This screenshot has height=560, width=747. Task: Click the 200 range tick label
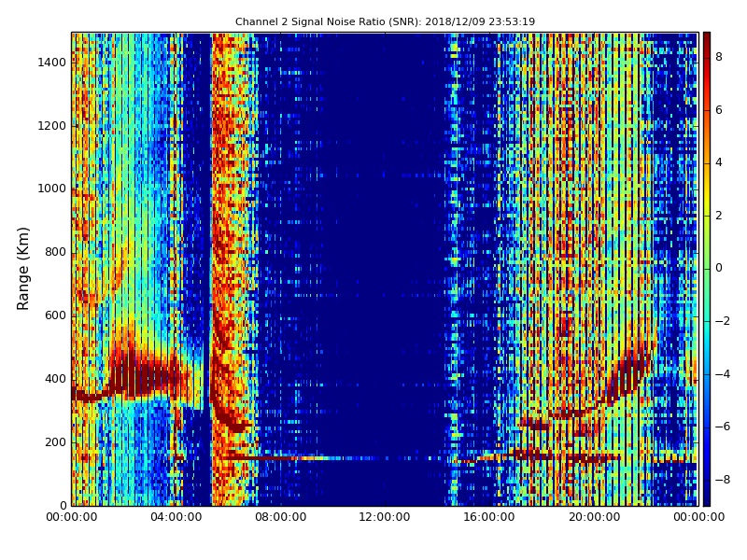[x=55, y=441]
